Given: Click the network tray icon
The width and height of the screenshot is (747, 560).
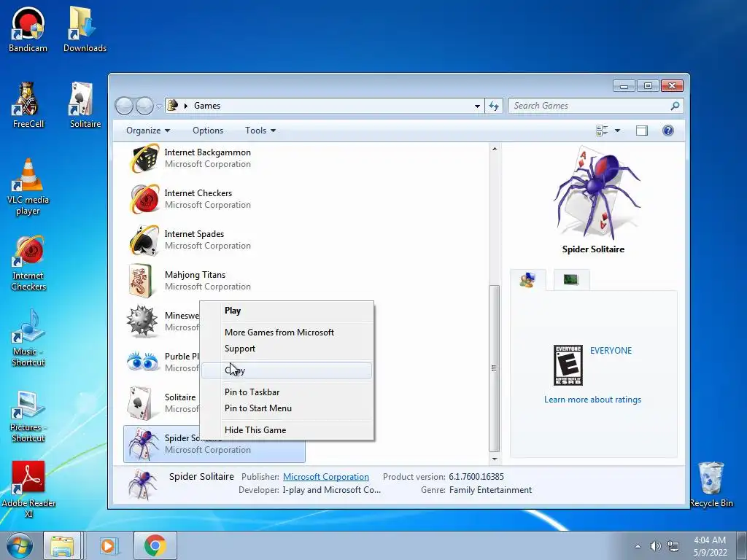Looking at the screenshot, I should (x=673, y=546).
